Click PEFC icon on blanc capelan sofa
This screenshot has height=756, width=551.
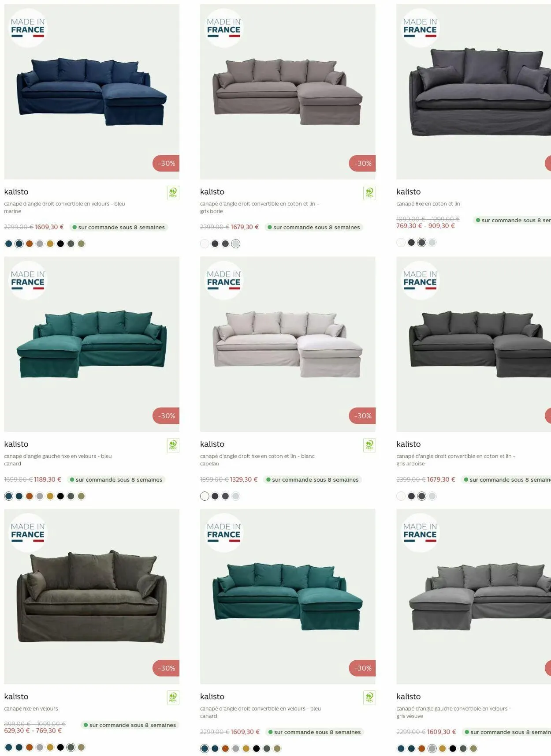(369, 445)
